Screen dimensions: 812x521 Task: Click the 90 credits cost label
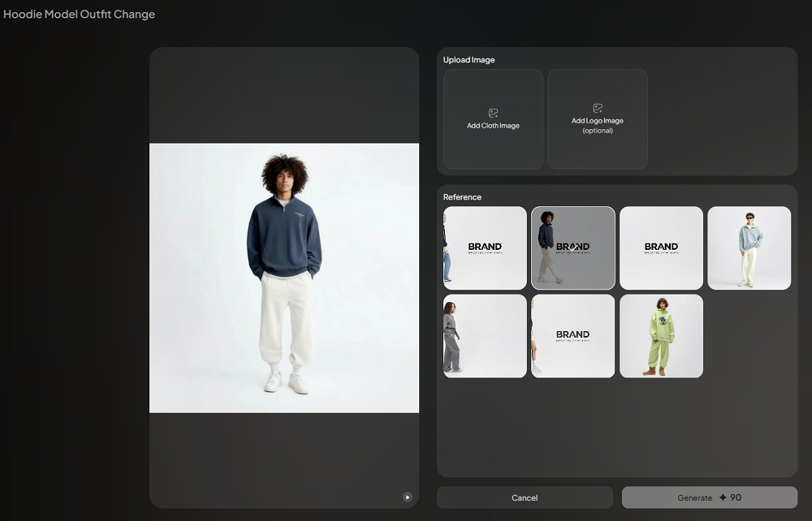[x=736, y=497]
